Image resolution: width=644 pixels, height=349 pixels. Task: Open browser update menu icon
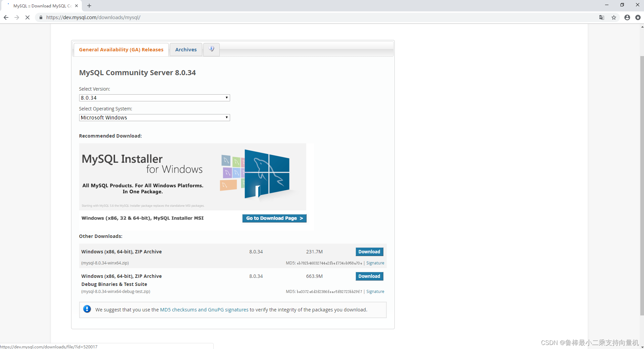pos(638,17)
